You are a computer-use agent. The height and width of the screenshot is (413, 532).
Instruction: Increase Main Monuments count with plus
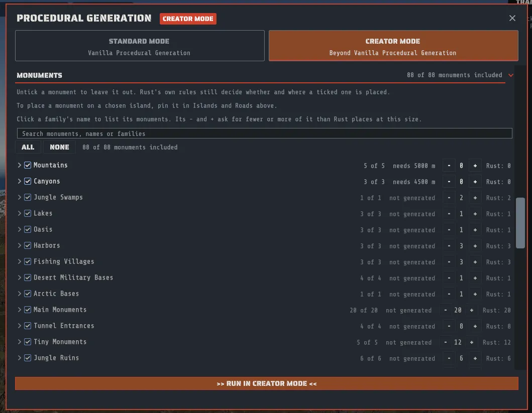pyautogui.click(x=472, y=310)
